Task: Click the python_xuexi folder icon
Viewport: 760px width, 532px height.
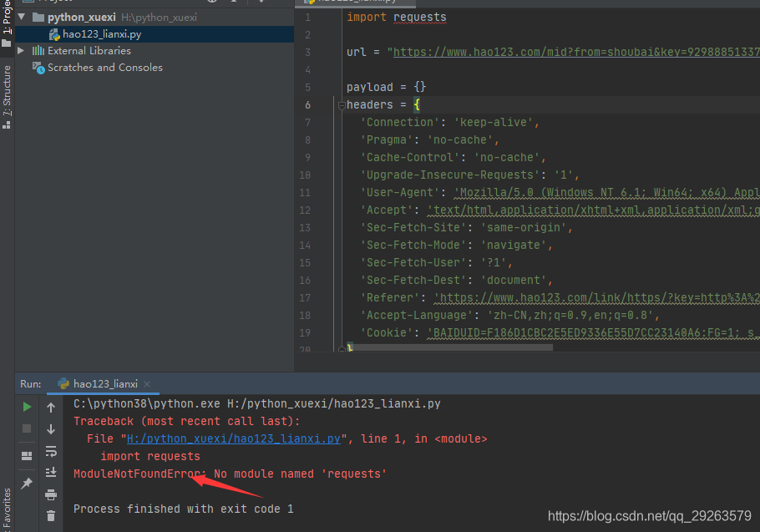Action: pyautogui.click(x=38, y=18)
